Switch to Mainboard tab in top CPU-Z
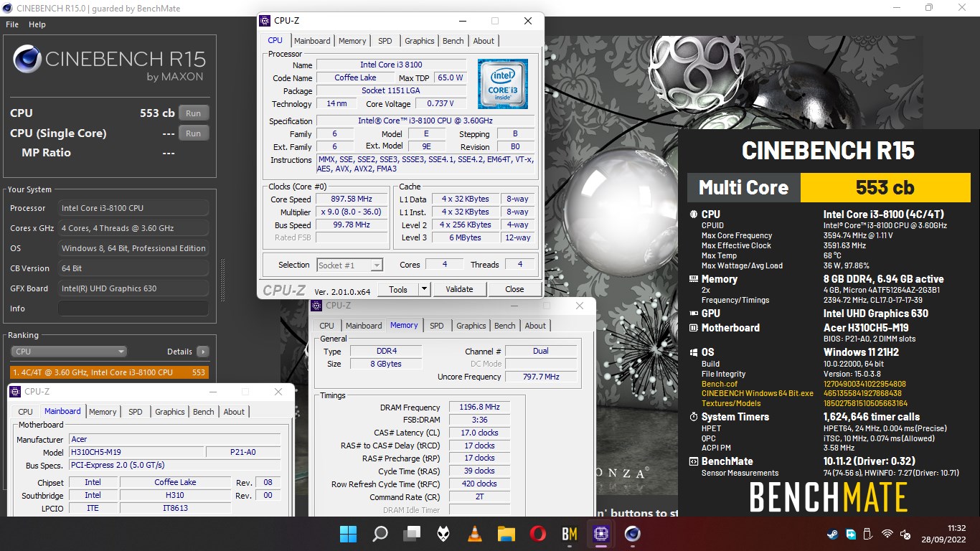This screenshot has height=551, width=980. 312,41
